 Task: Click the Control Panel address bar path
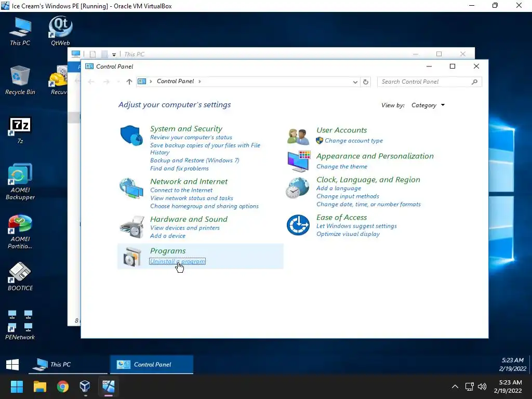[175, 82]
